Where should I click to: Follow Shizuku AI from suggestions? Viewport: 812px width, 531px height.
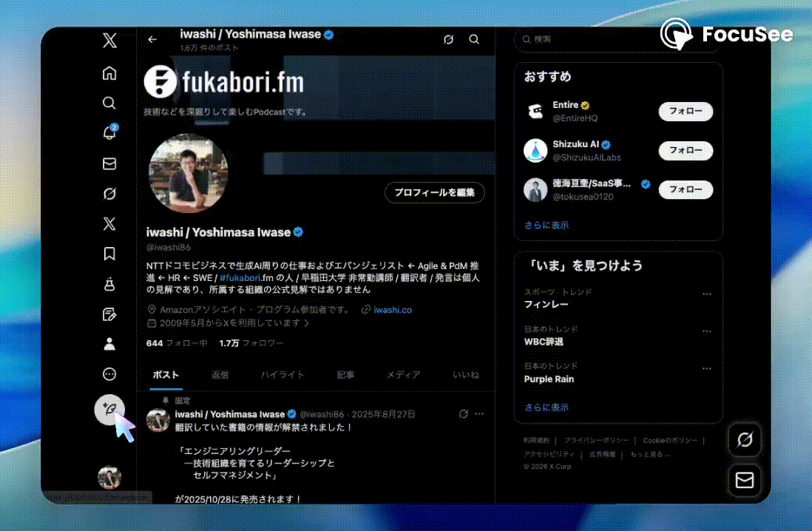pos(685,151)
